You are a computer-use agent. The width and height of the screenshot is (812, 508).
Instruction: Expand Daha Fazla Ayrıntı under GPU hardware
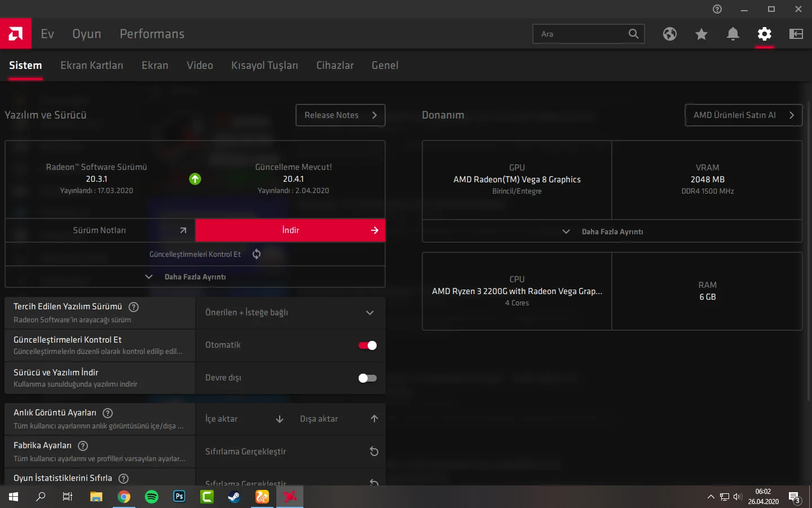611,231
